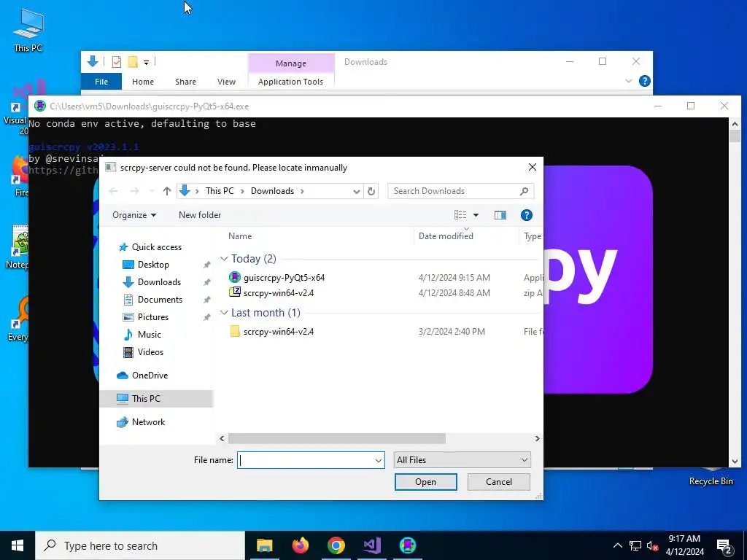Expand the Explorer ribbon chevron
747x560 pixels.
628,81
